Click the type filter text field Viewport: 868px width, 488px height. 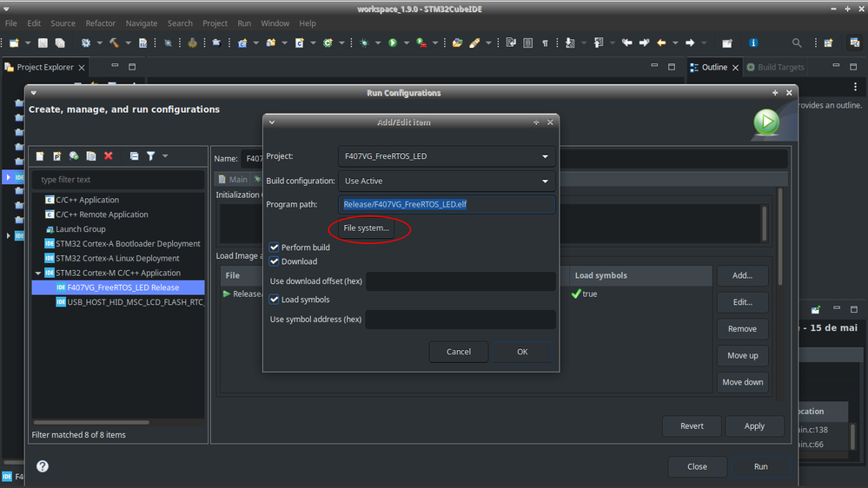(x=118, y=180)
